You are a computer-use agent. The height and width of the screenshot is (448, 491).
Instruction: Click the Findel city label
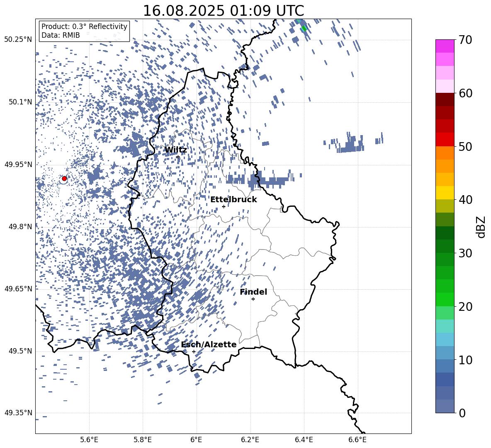(253, 292)
